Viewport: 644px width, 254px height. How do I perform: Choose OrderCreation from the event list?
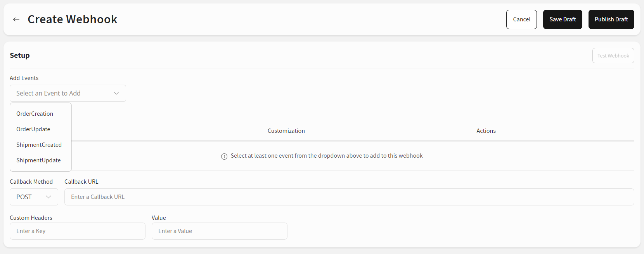[x=35, y=114]
